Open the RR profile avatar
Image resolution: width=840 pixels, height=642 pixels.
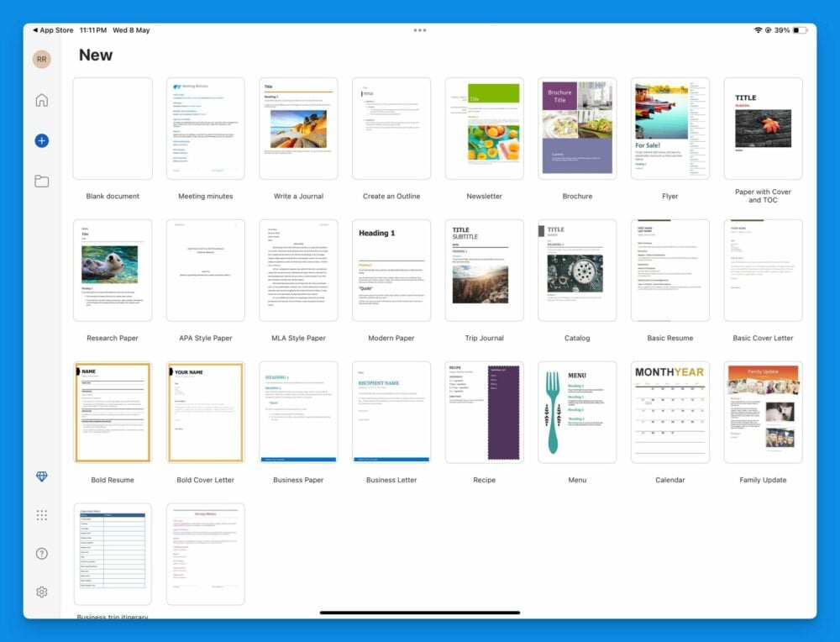tap(42, 59)
